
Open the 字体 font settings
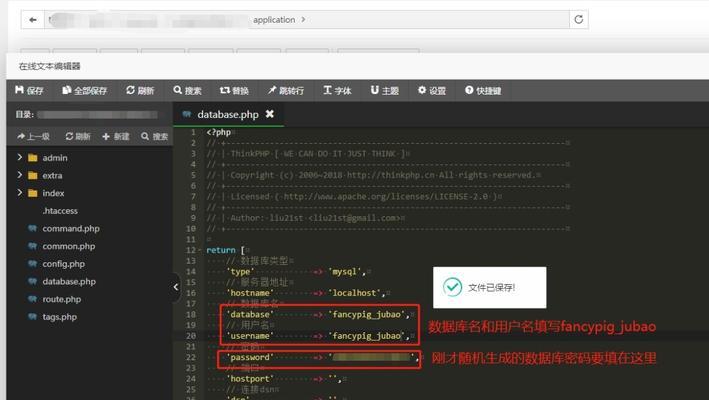[x=337, y=90]
